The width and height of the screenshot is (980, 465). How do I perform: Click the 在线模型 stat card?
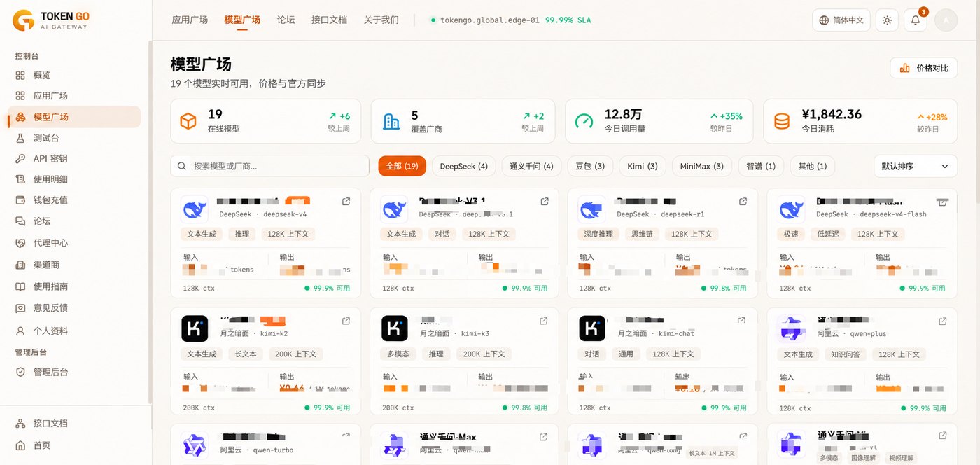265,121
